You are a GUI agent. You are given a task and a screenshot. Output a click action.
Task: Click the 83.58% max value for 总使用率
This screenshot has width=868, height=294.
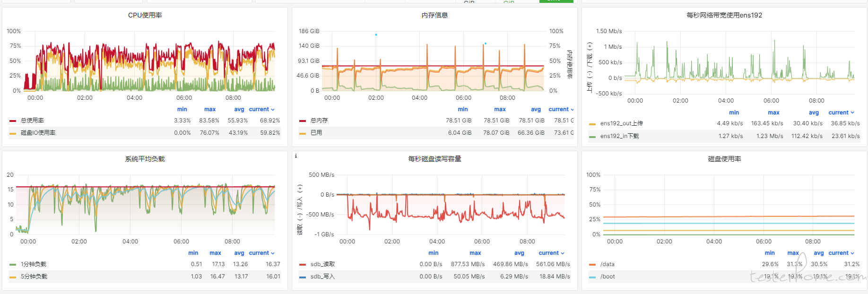pos(209,121)
